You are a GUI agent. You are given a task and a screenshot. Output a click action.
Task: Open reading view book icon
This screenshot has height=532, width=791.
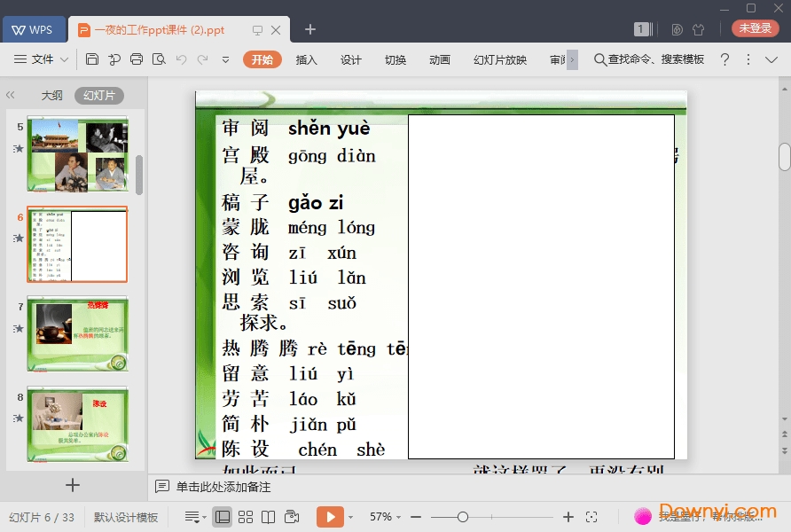click(268, 517)
